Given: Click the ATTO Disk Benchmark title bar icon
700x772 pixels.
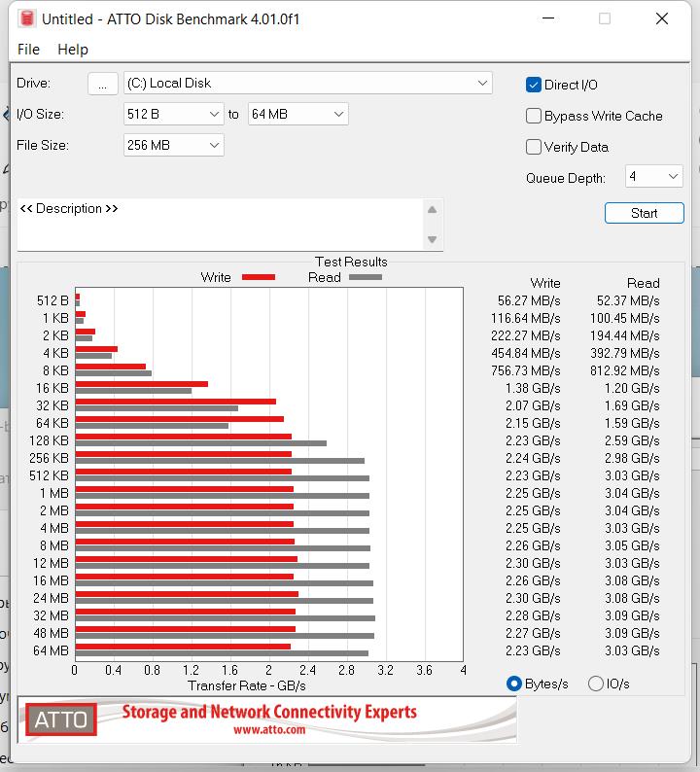Looking at the screenshot, I should click(27, 18).
